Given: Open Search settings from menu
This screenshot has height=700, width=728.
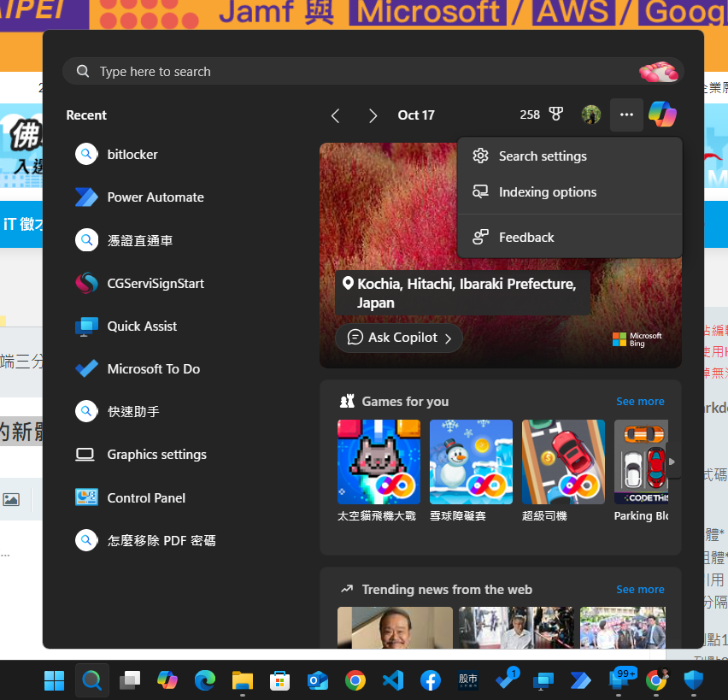Looking at the screenshot, I should coord(570,156).
